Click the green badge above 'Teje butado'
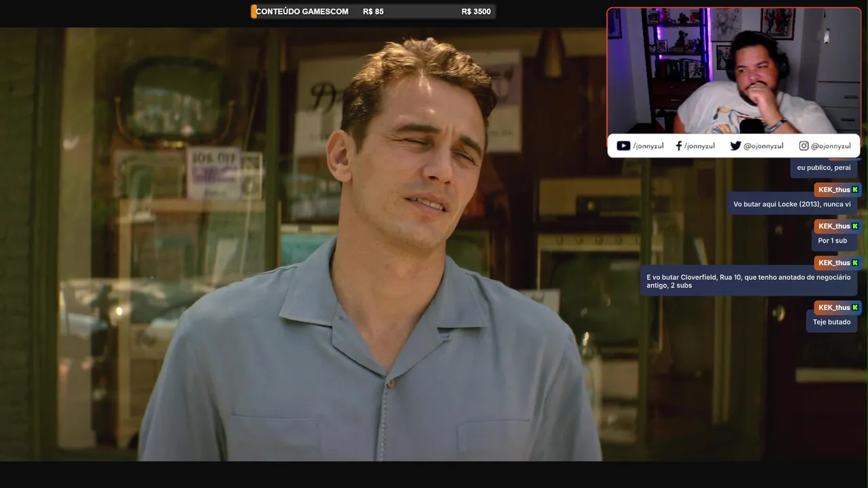This screenshot has height=488, width=868. 855,308
